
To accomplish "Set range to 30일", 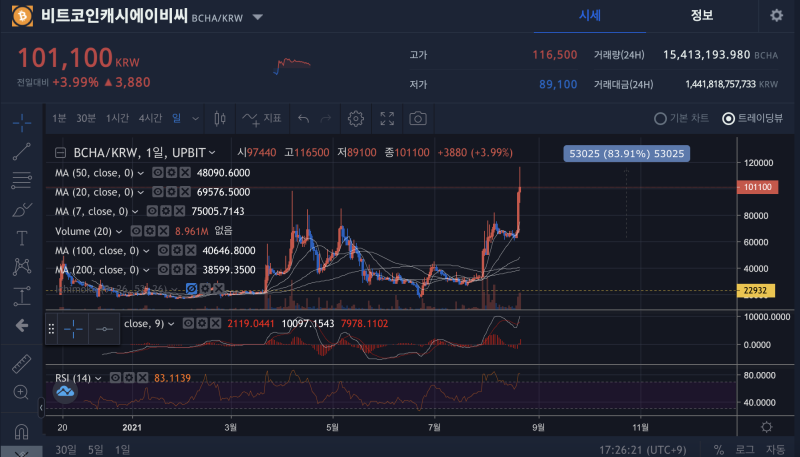I will click(66, 449).
